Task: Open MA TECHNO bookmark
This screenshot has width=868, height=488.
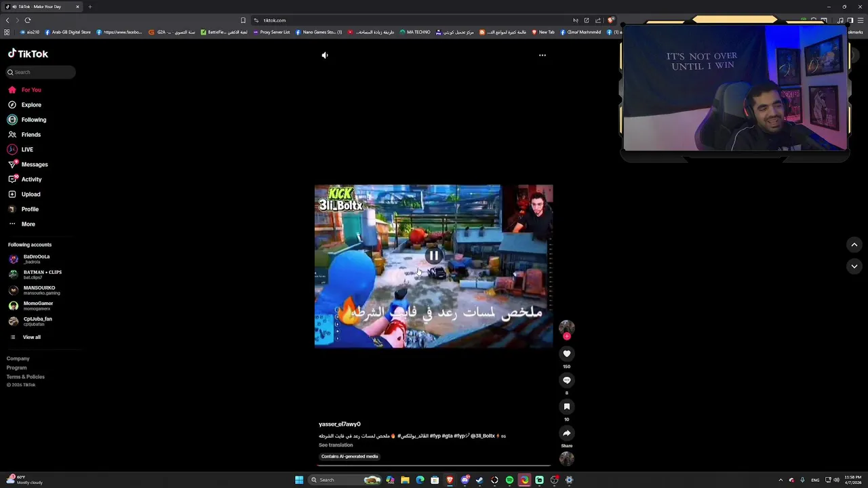Action: (x=415, y=32)
